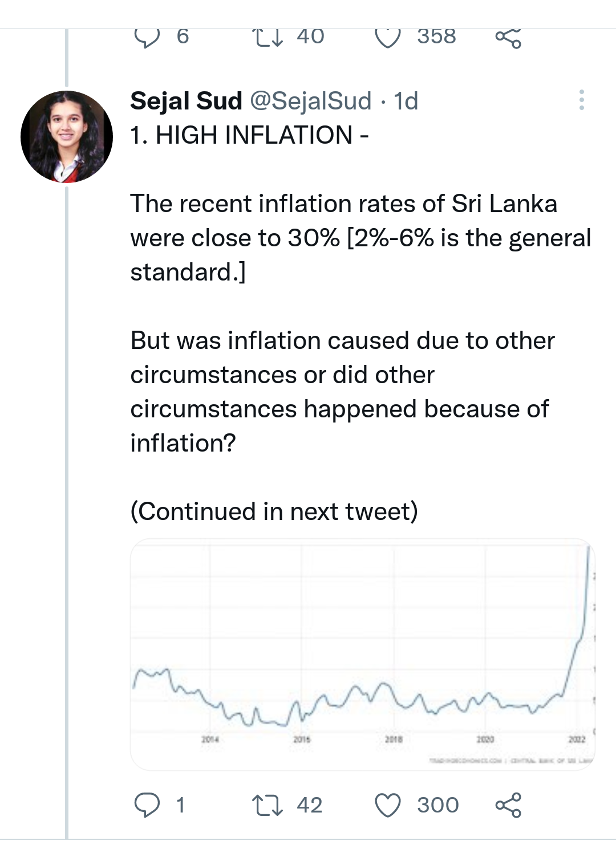Open reply icon on Sejal Sud's tweet
This screenshot has width=616, height=845.
[147, 805]
